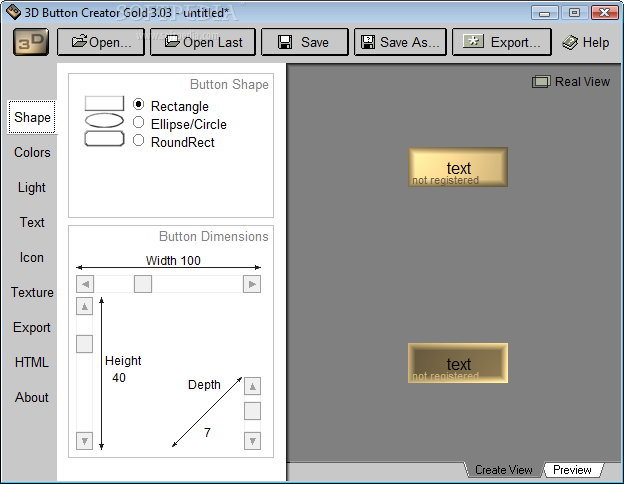The image size is (624, 484).
Task: Select the RoundRect radio button
Action: click(138, 140)
